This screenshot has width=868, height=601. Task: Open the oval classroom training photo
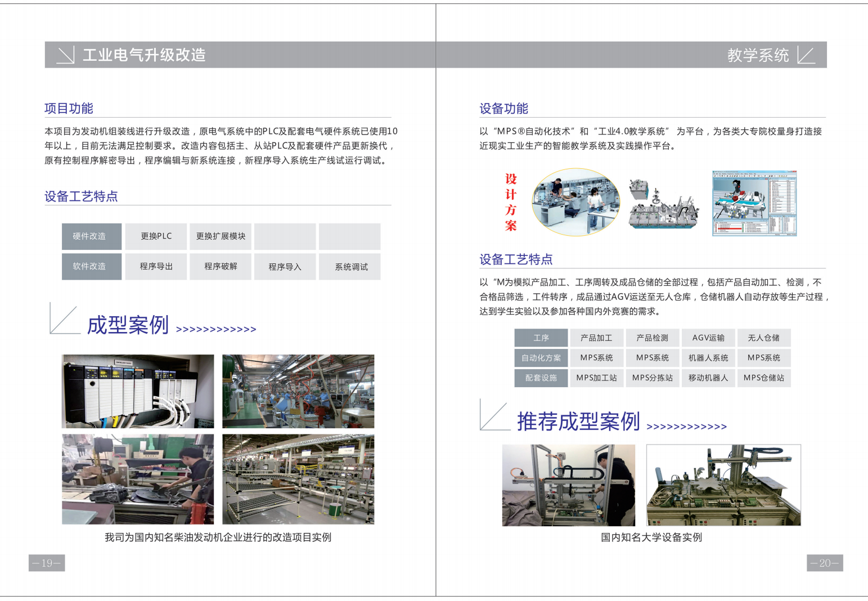pyautogui.click(x=575, y=202)
